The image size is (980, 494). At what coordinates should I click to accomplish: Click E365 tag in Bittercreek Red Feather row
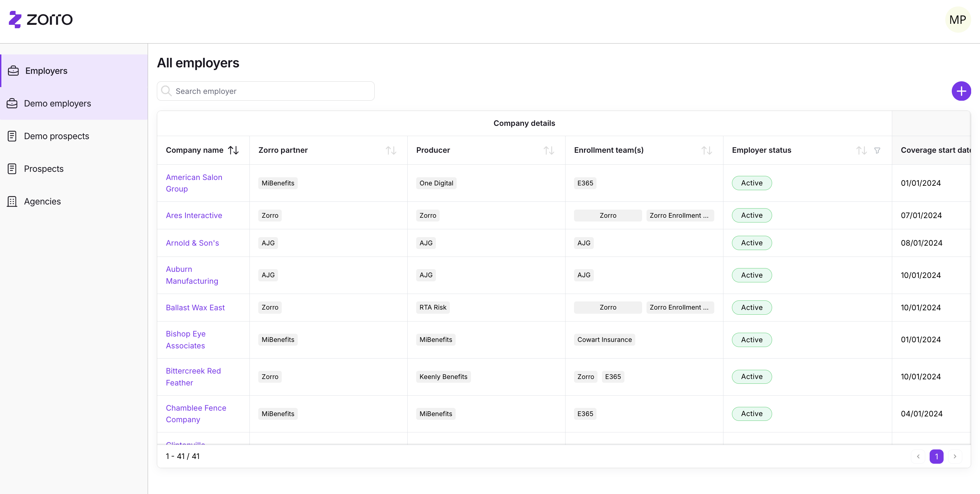[613, 377]
